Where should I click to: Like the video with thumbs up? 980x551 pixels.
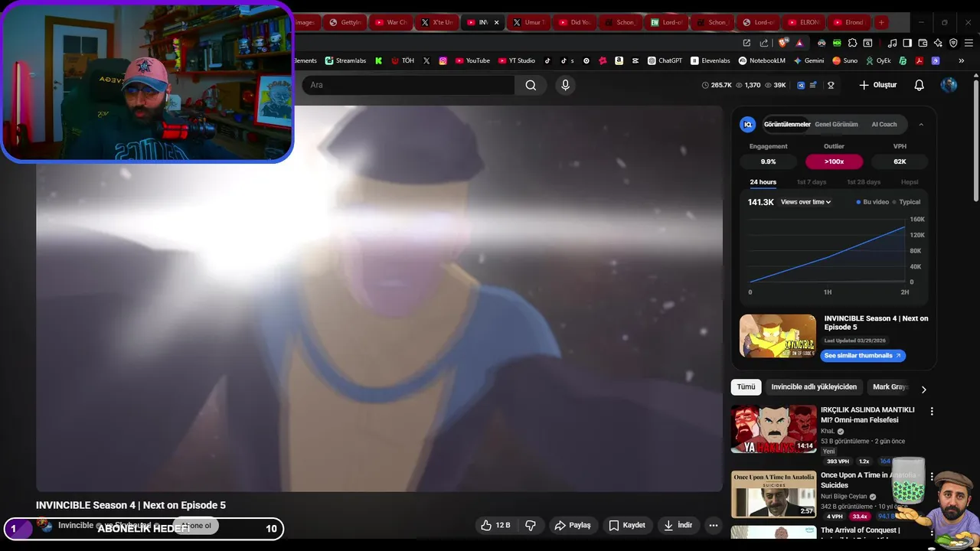point(495,525)
